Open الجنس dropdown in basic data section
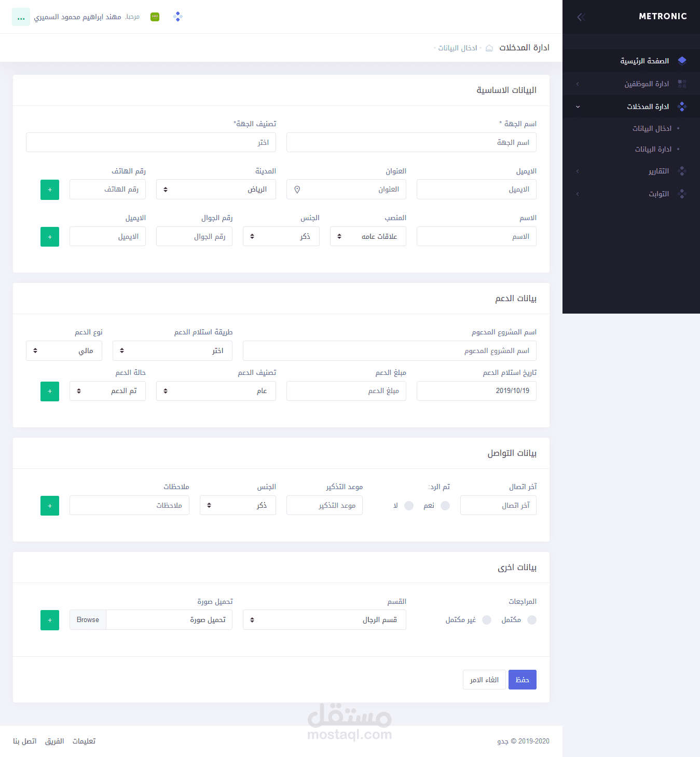This screenshot has height=757, width=700. [x=281, y=237]
